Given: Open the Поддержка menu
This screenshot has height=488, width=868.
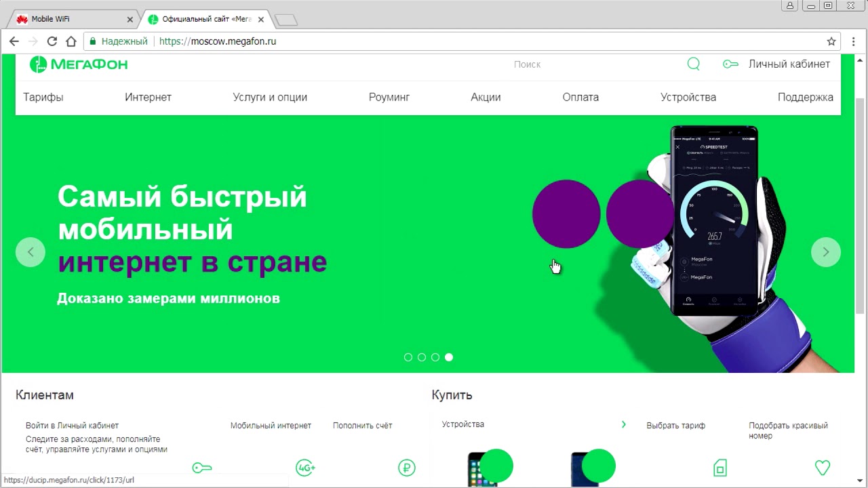Looking at the screenshot, I should (806, 98).
